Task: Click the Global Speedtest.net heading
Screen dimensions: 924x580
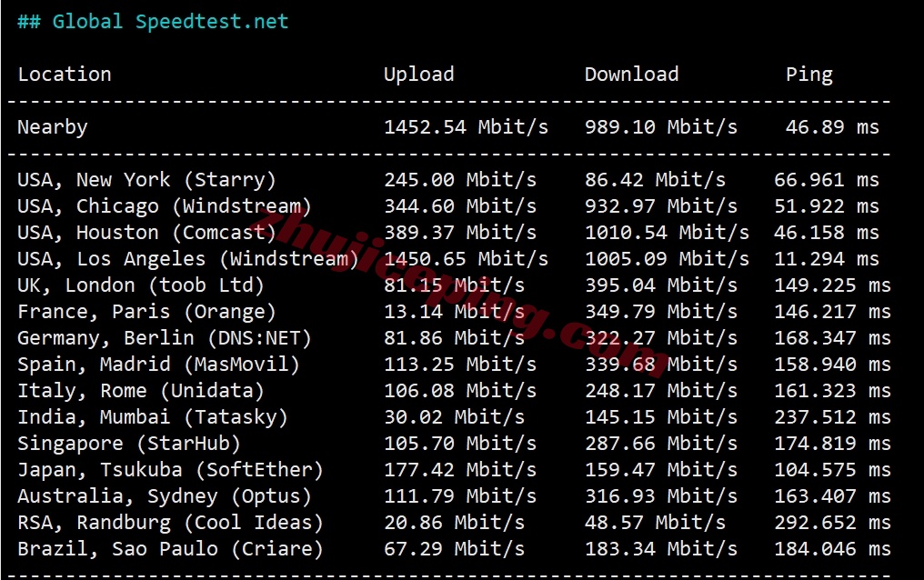Action: pyautogui.click(x=153, y=22)
